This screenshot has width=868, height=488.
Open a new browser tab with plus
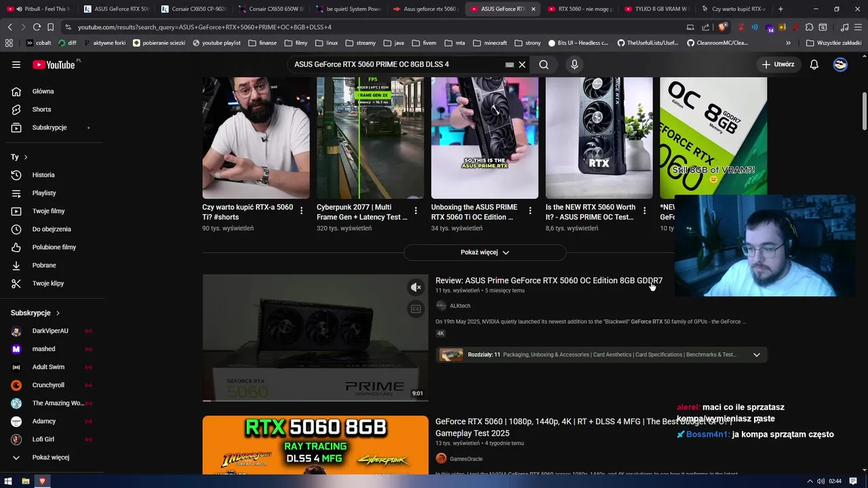781,9
